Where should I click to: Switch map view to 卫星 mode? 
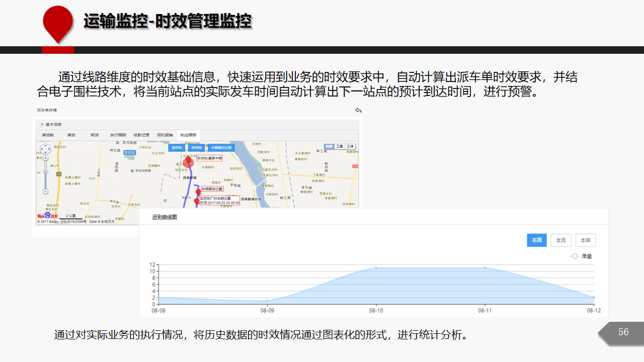coord(340,146)
